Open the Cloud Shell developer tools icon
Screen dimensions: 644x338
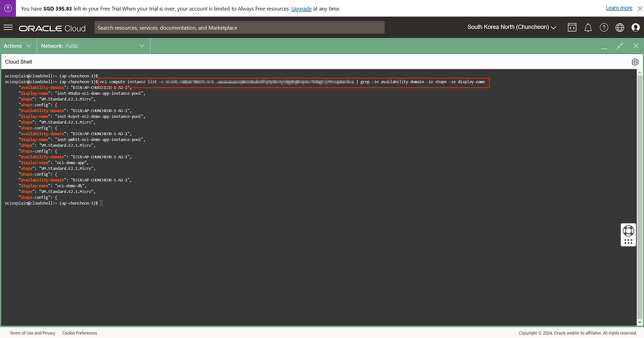pyautogui.click(x=572, y=28)
